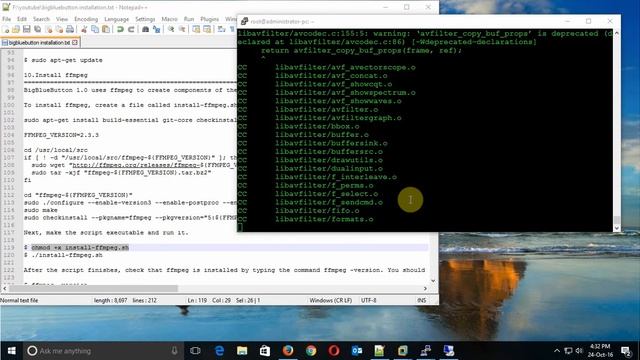Image resolution: width=640 pixels, height=360 pixels.
Task: Expand hidden system tray icons chevron
Action: pos(557,351)
